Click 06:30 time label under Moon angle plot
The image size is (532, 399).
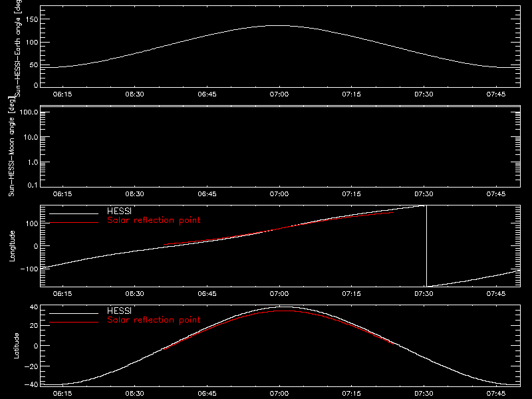click(135, 194)
